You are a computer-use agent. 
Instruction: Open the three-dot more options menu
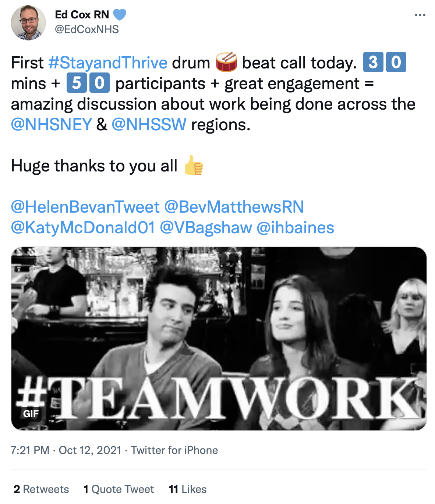[x=420, y=15]
